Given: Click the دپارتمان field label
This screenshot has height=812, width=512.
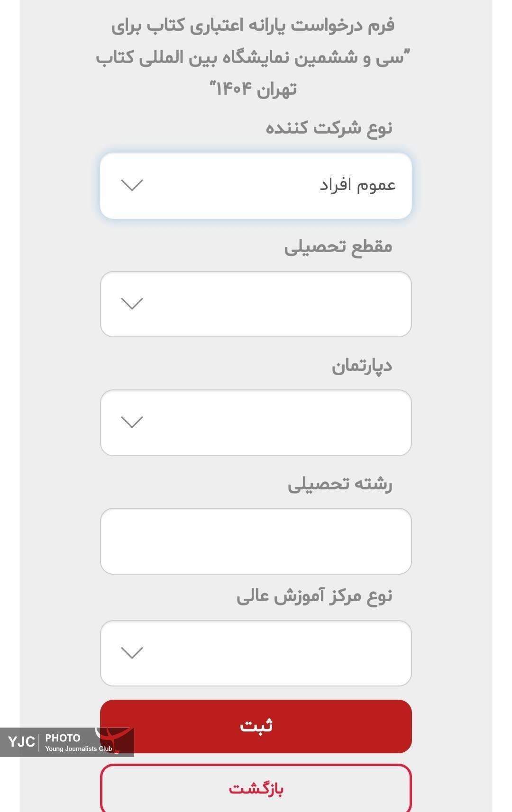Looking at the screenshot, I should click(x=362, y=366).
